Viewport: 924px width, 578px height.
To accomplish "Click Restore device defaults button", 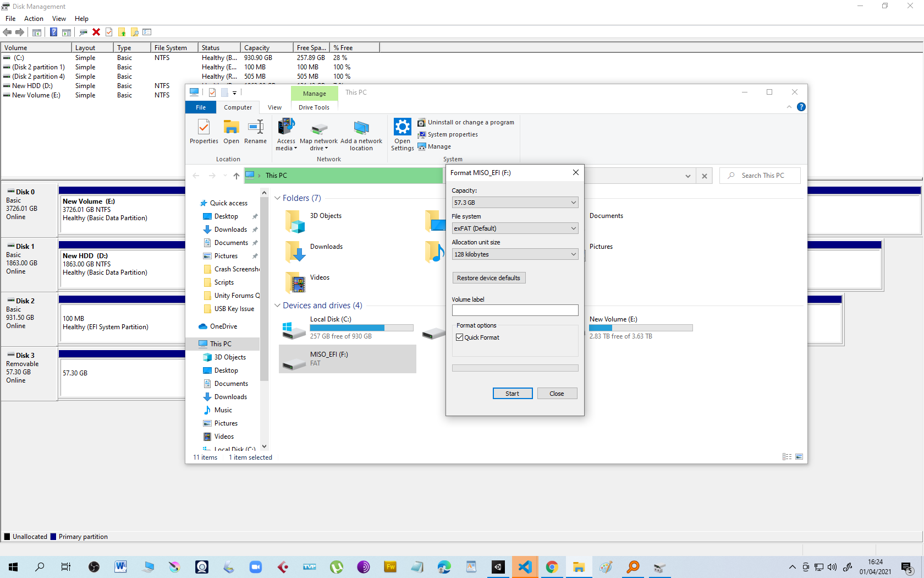I will pyautogui.click(x=488, y=278).
